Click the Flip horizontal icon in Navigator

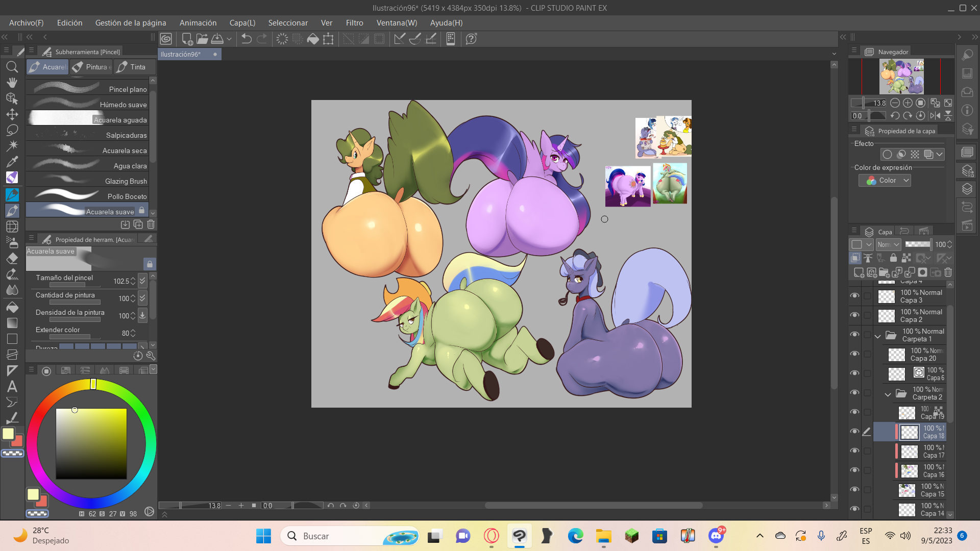point(935,116)
